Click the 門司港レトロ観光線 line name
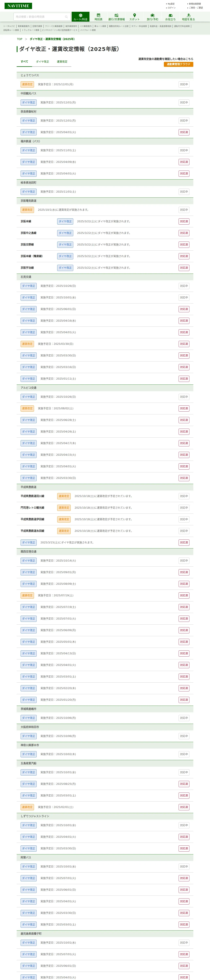This screenshot has width=210, height=980. (32, 508)
